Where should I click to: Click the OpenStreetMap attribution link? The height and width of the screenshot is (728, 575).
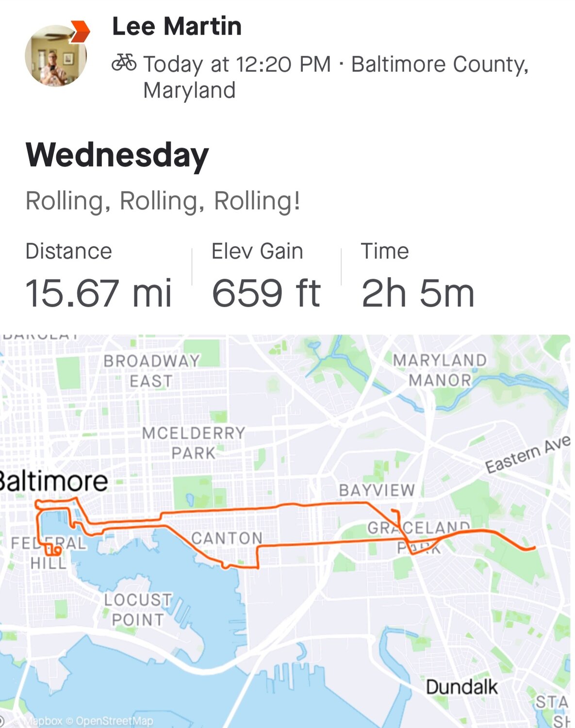point(115,721)
